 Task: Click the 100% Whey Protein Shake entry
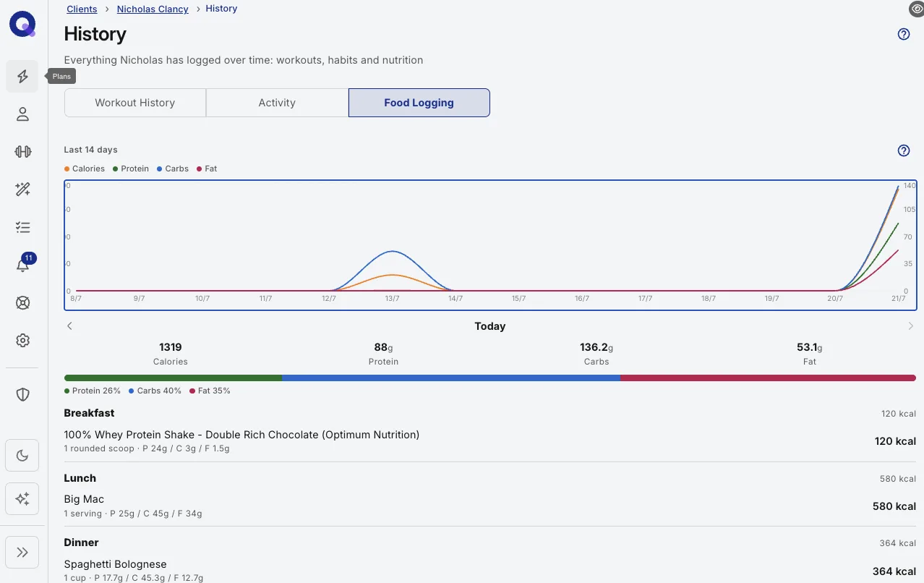tap(490, 441)
